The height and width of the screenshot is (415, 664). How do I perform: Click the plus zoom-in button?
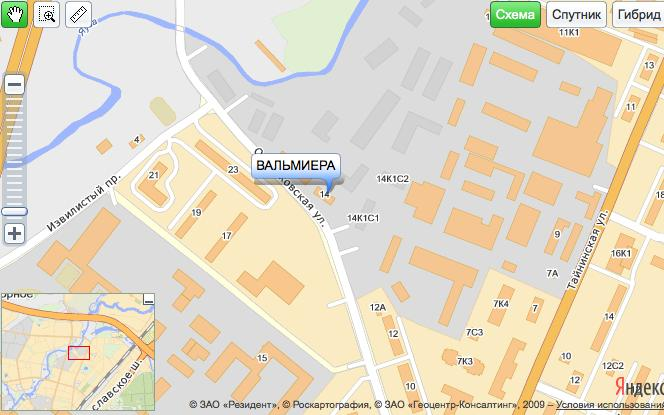[x=15, y=234]
